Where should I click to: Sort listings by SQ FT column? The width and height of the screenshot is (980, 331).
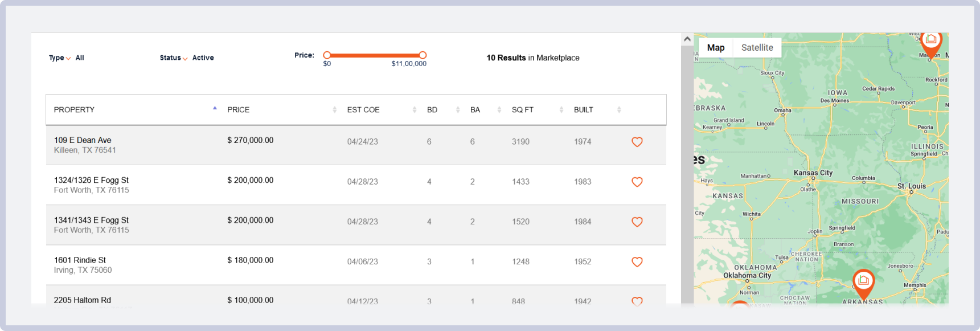(561, 110)
